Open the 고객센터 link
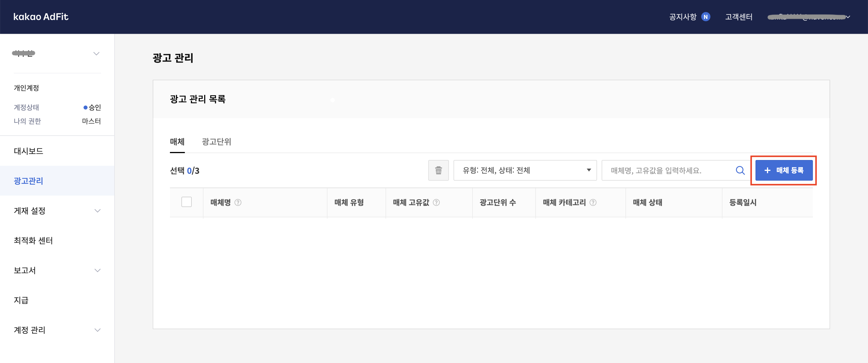868x363 pixels. coord(739,17)
